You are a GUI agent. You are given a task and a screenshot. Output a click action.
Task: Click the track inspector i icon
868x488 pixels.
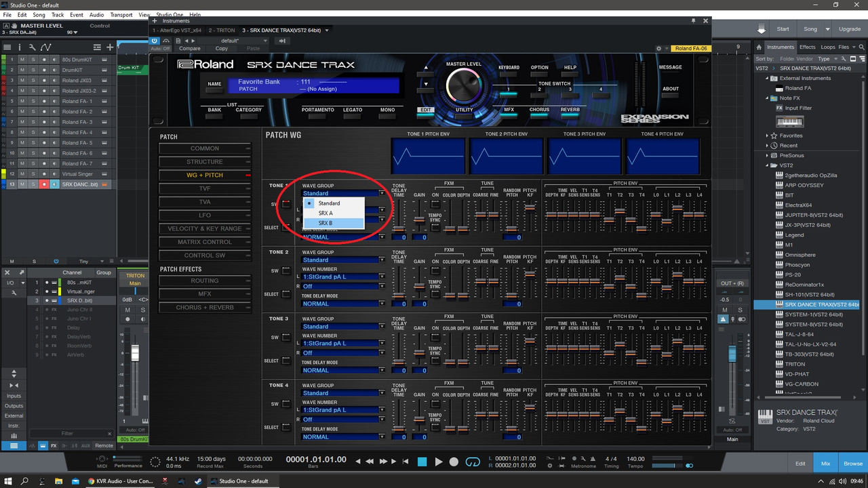[20, 47]
